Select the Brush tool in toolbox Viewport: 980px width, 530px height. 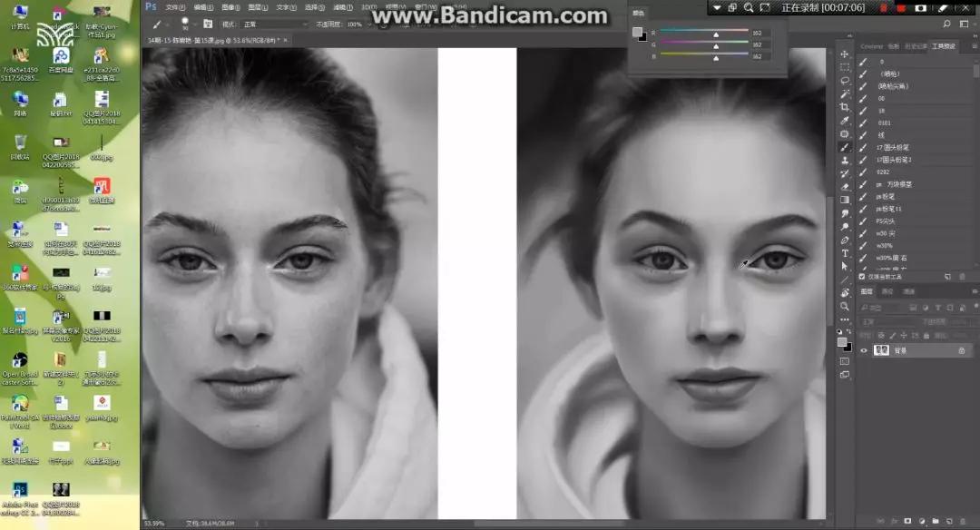tap(845, 147)
